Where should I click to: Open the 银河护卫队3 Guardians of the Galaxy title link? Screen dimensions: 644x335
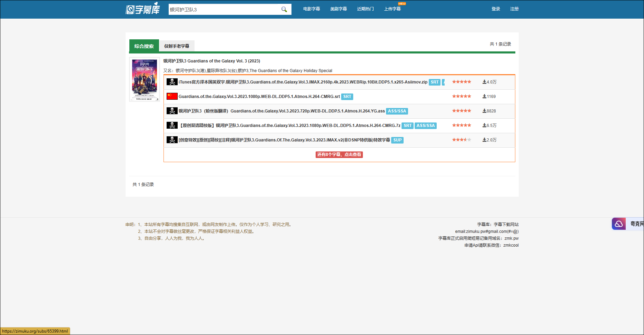[211, 61]
